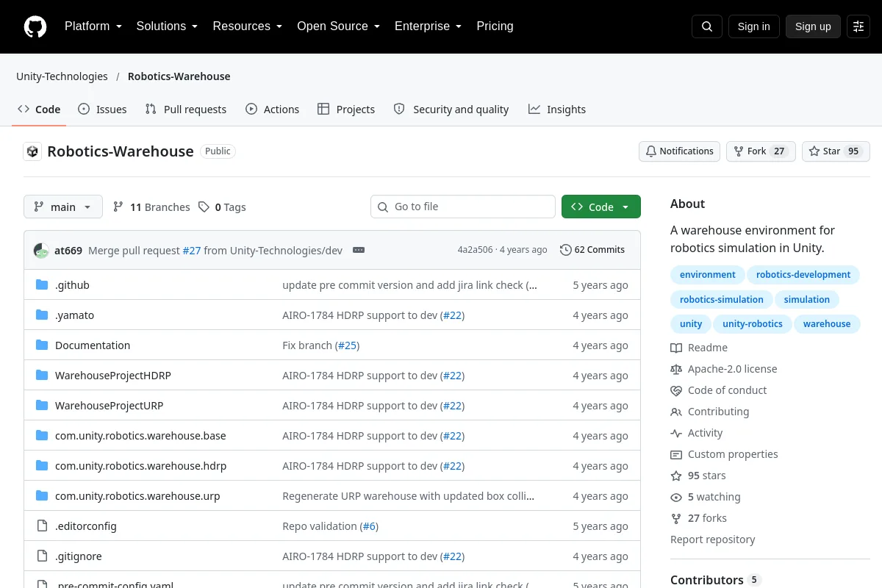Click the WarehouseProjectHDRP folder icon
This screenshot has width=882, height=588.
click(42, 376)
